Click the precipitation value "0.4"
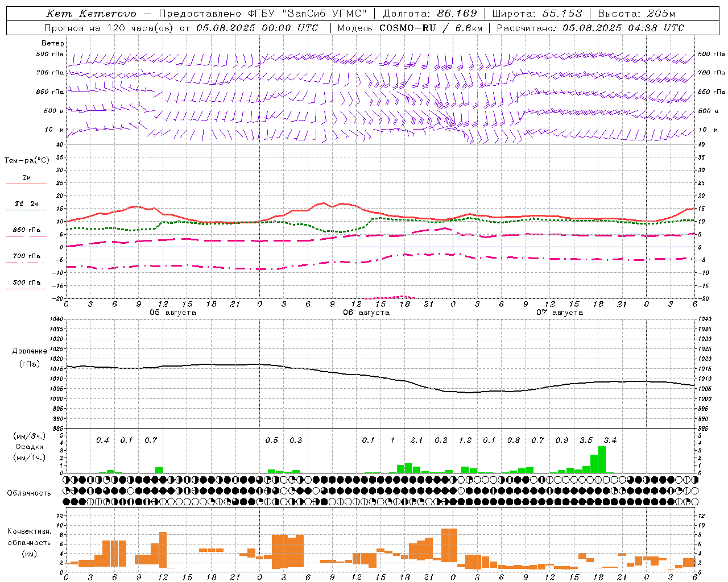The height and width of the screenshot is (582, 728). pyautogui.click(x=102, y=440)
